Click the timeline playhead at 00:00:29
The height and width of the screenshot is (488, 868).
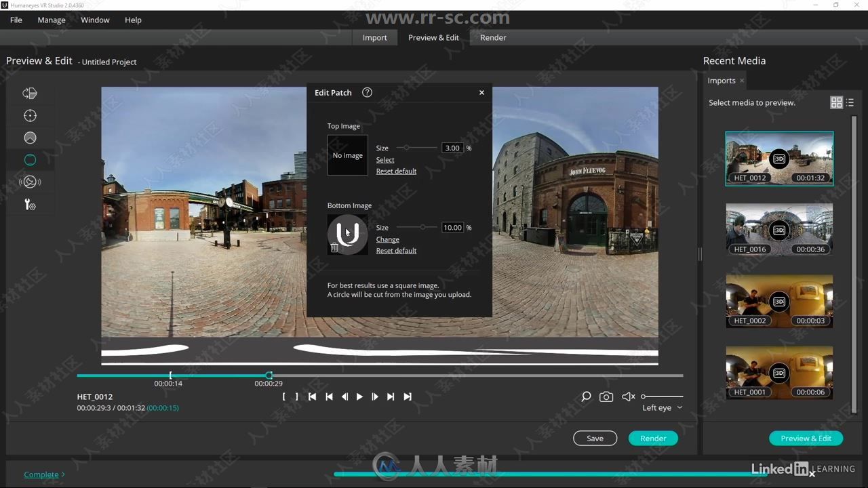point(269,375)
